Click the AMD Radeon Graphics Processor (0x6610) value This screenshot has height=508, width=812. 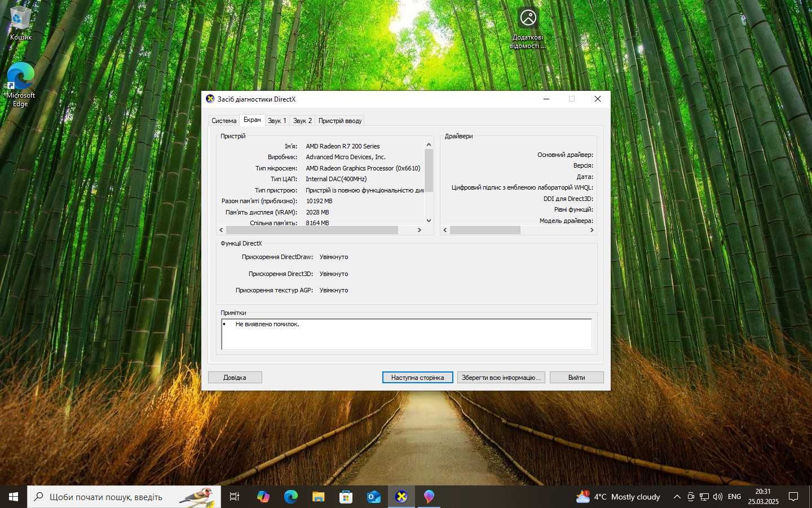pyautogui.click(x=363, y=168)
